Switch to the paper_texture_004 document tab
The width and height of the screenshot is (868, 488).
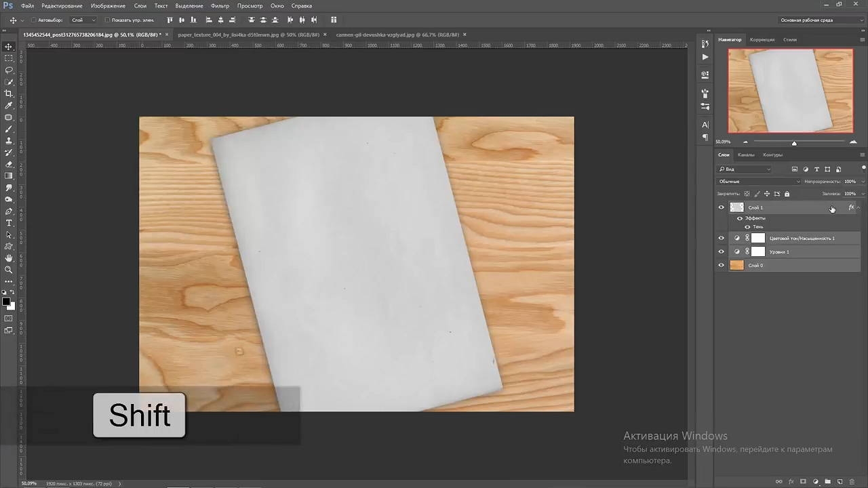pos(248,34)
